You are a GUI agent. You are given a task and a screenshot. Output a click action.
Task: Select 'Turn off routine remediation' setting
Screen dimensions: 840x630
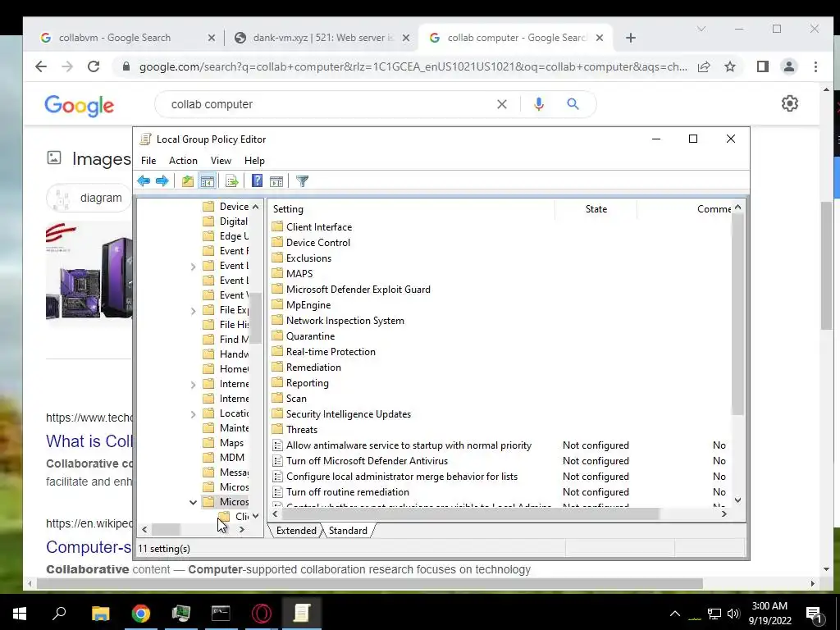(348, 492)
